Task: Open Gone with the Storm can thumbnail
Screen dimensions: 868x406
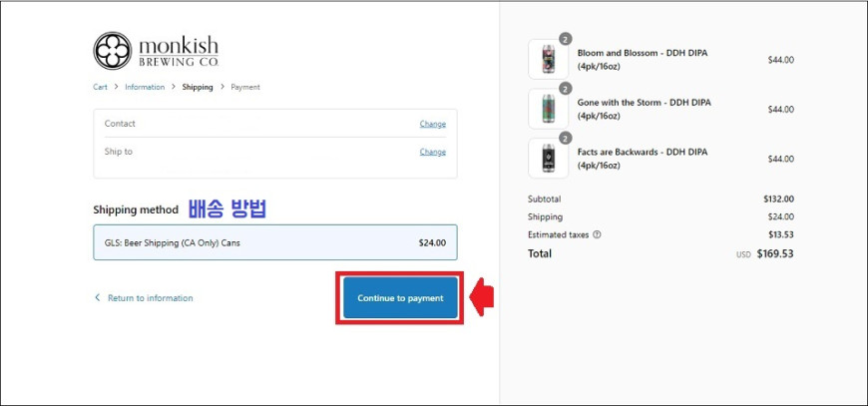Action: [x=548, y=109]
